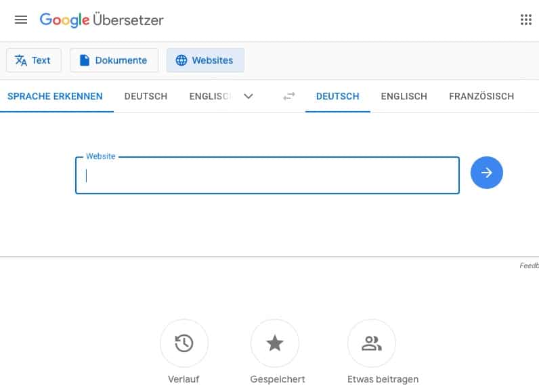Open Etwas beitragen people icon
Viewport: 539px width, 392px height.
371,343
